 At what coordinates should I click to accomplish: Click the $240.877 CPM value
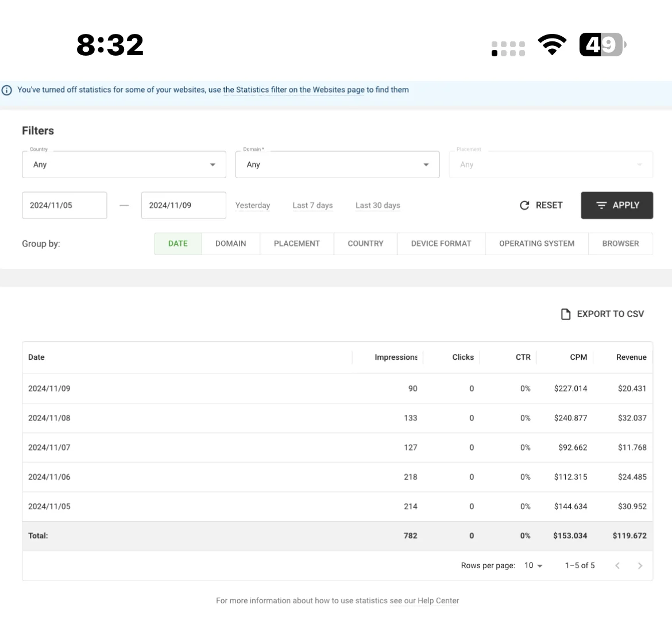tap(570, 418)
